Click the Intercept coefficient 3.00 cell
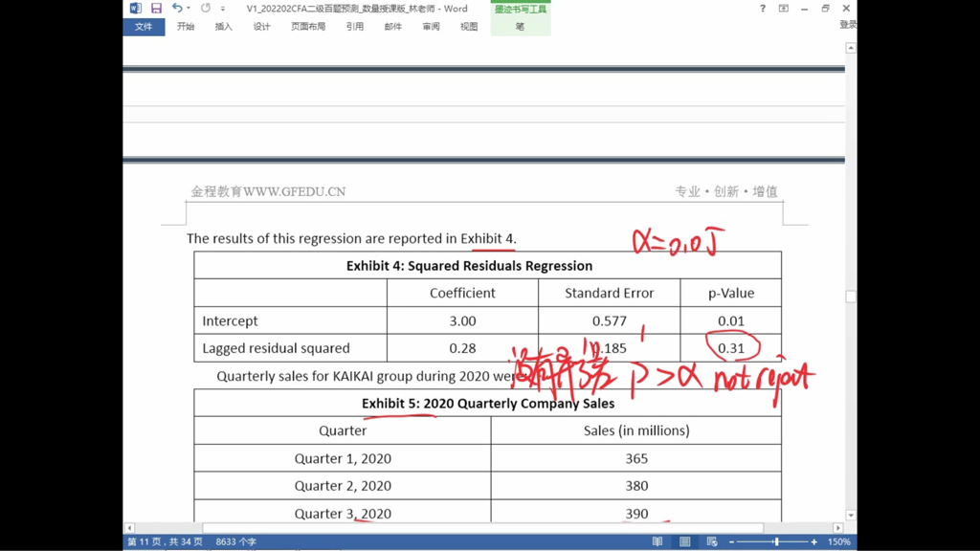The width and height of the screenshot is (980, 551). click(462, 320)
